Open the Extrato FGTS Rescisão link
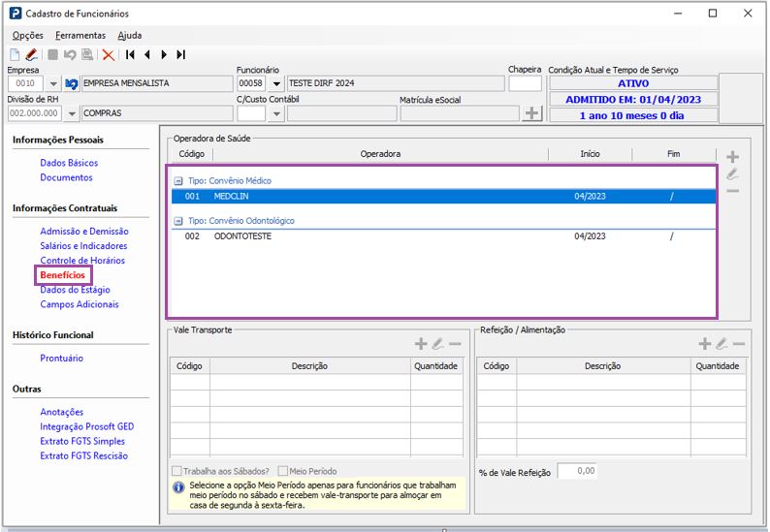The image size is (770, 532). [x=83, y=455]
